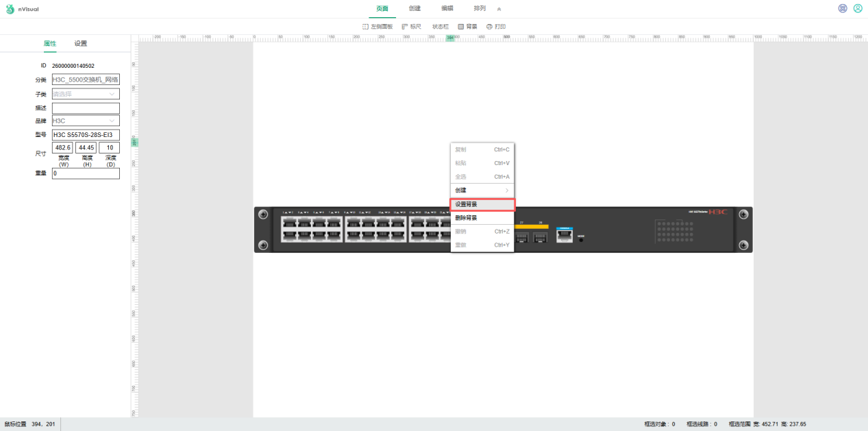Switch to the 排列 tab
Viewport: 868px width, 431px height.
(x=480, y=8)
